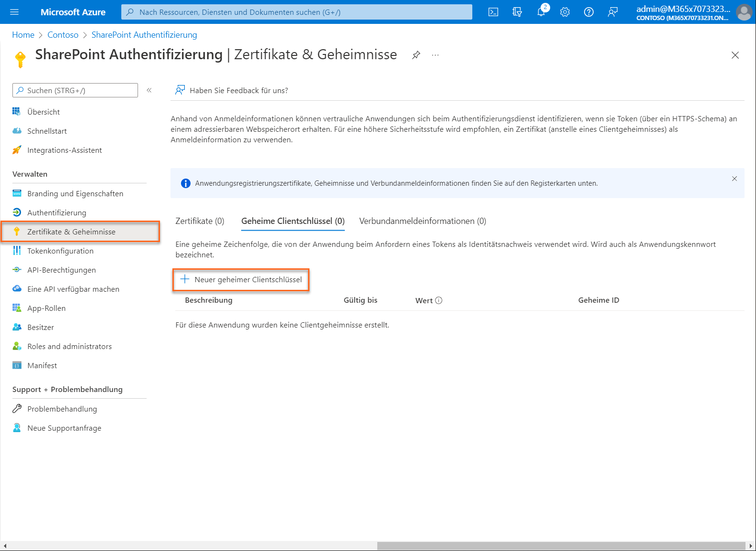Open portal settings gear icon

coord(565,12)
